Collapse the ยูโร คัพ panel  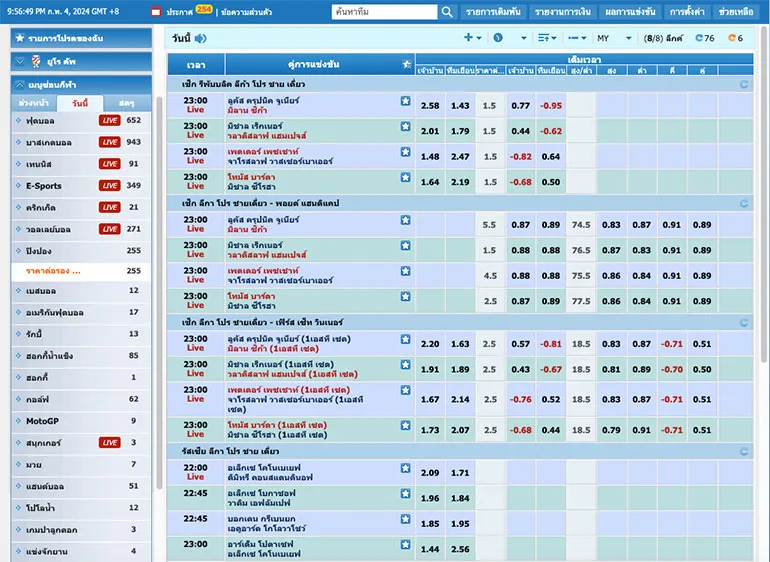[20, 61]
